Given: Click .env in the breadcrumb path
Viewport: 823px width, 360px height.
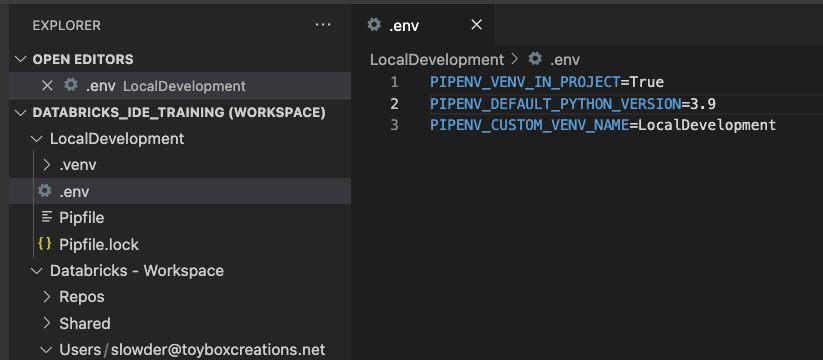Looking at the screenshot, I should 565,60.
